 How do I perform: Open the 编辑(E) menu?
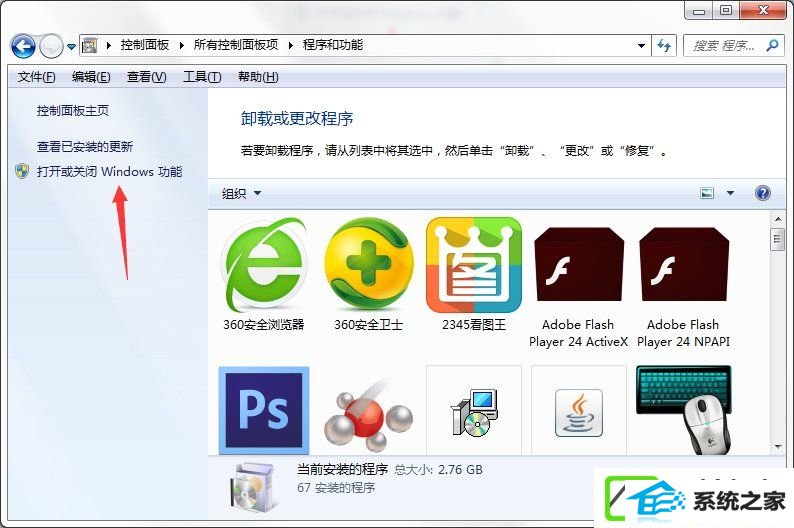[91, 77]
